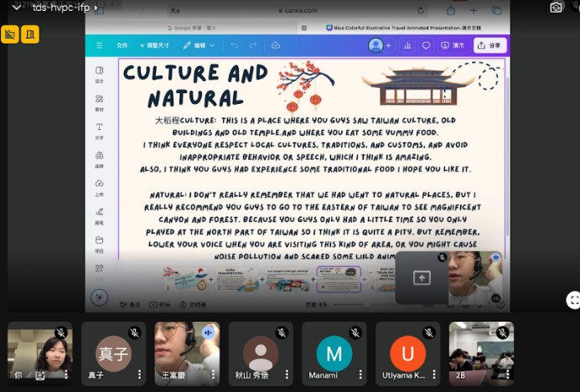Open options menu on 真子's tile
The image size is (580, 392).
[139, 375]
